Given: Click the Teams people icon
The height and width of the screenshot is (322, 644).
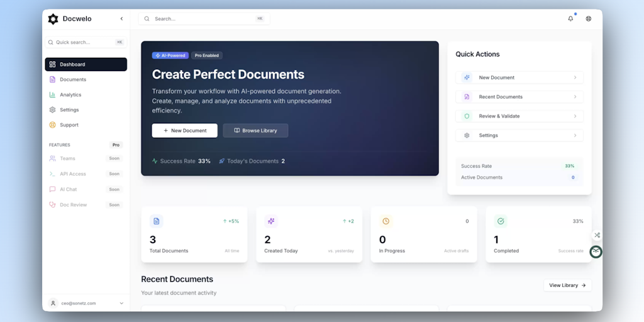Looking at the screenshot, I should click(x=52, y=158).
